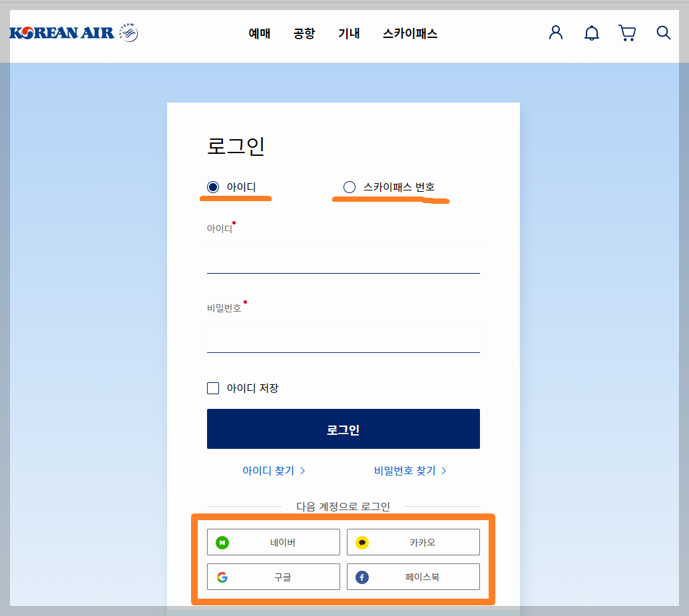Image resolution: width=689 pixels, height=616 pixels.
Task: Click the Korean Air logo
Action: (x=74, y=33)
